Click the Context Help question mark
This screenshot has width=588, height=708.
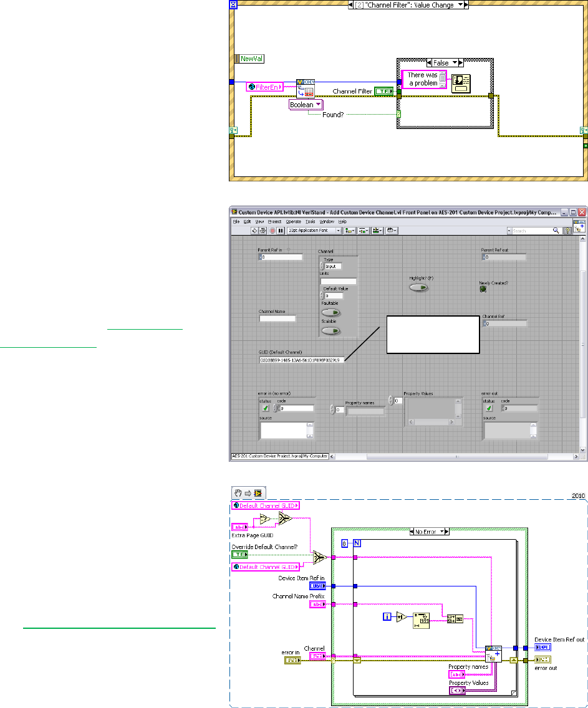(x=567, y=231)
